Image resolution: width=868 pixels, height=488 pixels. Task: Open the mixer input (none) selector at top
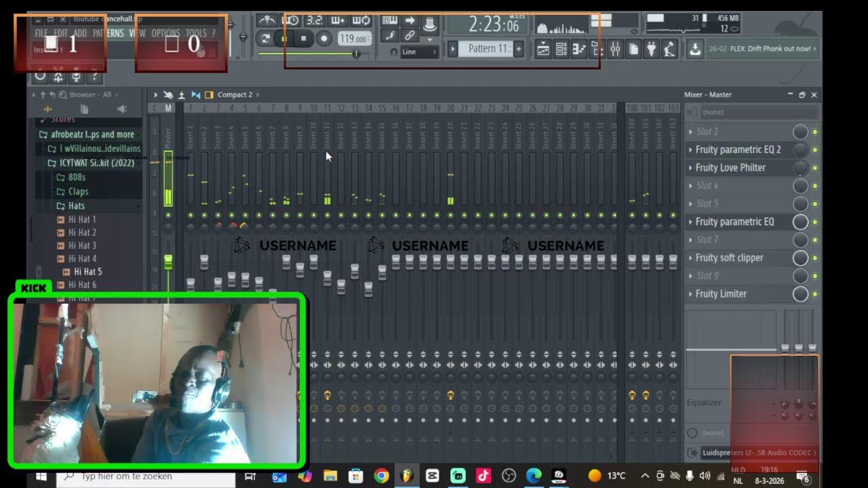click(753, 112)
